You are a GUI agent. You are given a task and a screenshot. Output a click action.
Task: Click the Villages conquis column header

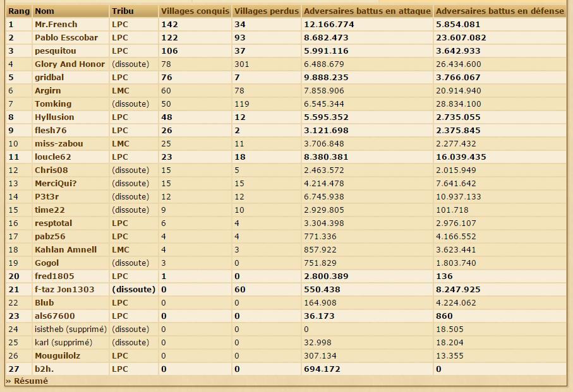pyautogui.click(x=195, y=11)
